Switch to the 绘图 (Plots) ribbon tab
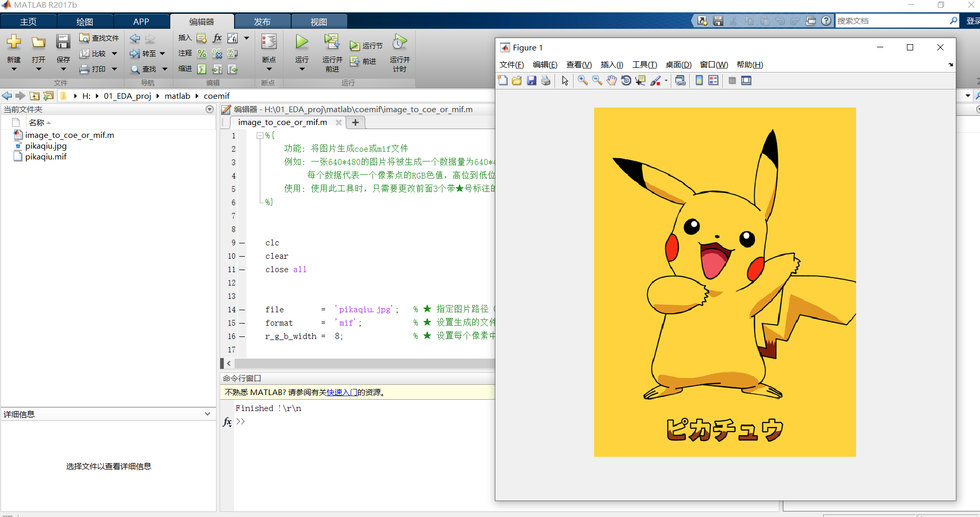 click(x=85, y=22)
